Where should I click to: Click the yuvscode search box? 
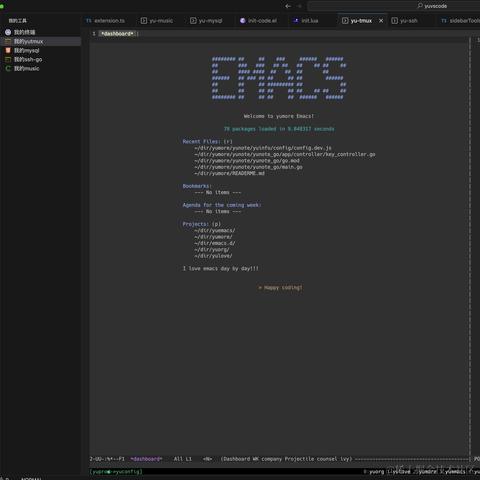pyautogui.click(x=394, y=6)
